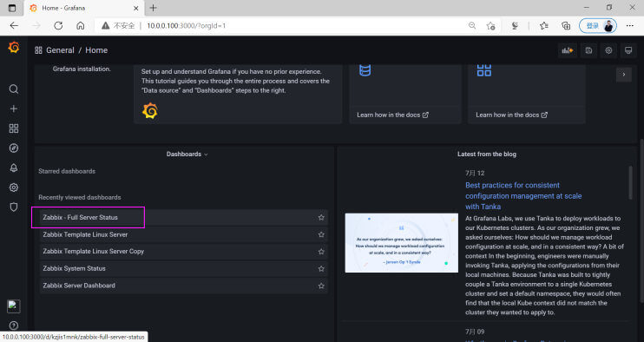Click Learn how in docs under dashboards icon
The height and width of the screenshot is (342, 644).
click(x=511, y=115)
